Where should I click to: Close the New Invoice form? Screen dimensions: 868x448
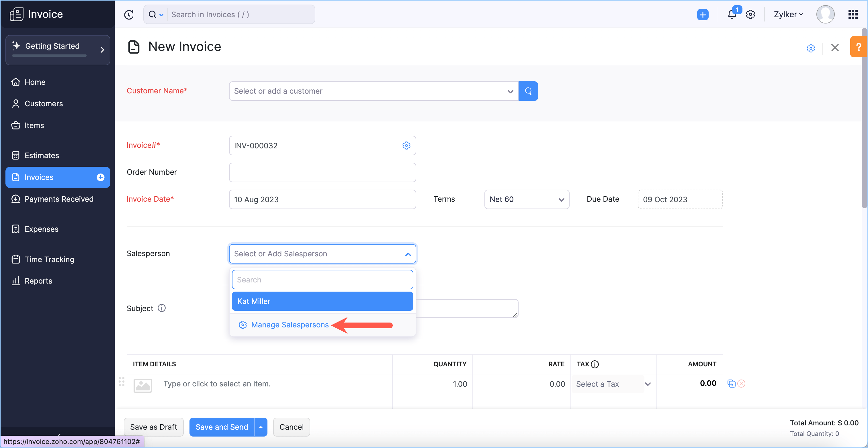click(835, 48)
